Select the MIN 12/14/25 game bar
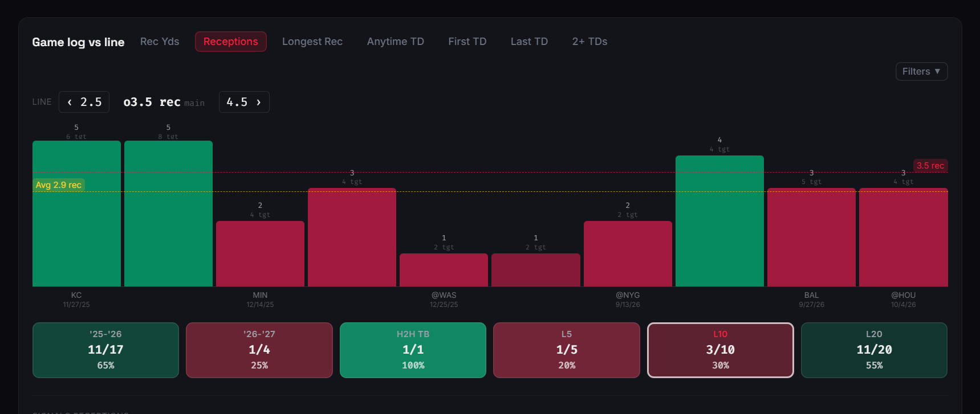This screenshot has height=414, width=980. point(260,253)
